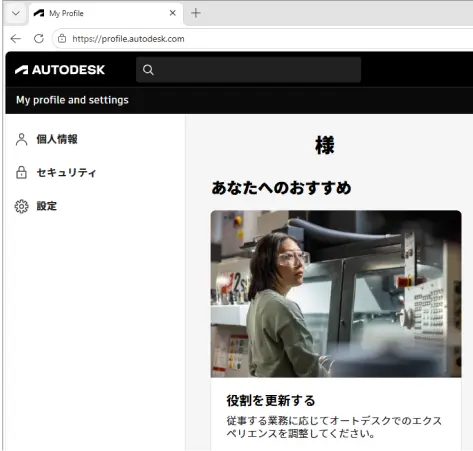This screenshot has width=473, height=451.
Task: Click the machinist recommendation photo
Action: tap(336, 294)
